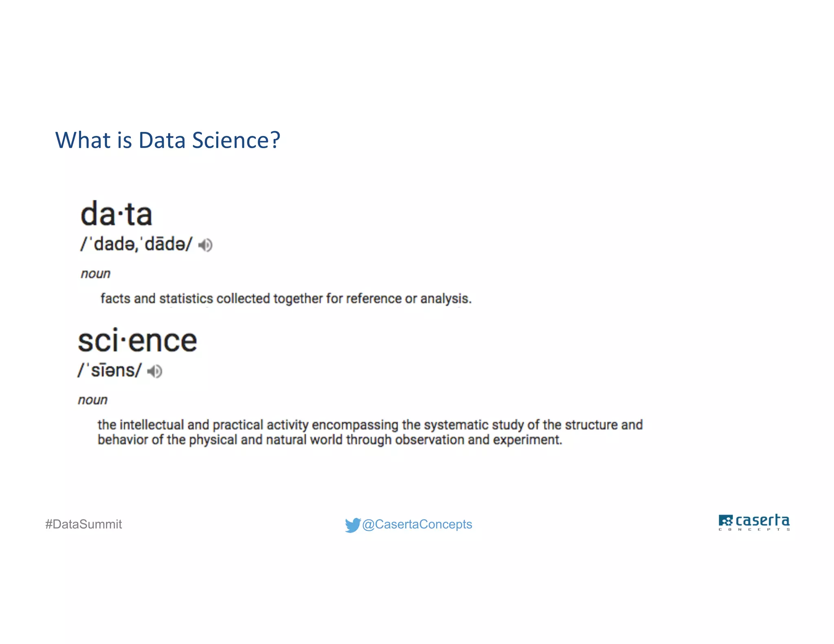Image resolution: width=834 pixels, height=644 pixels.
Task: Click the data phonetic spelling text
Action: (136, 244)
